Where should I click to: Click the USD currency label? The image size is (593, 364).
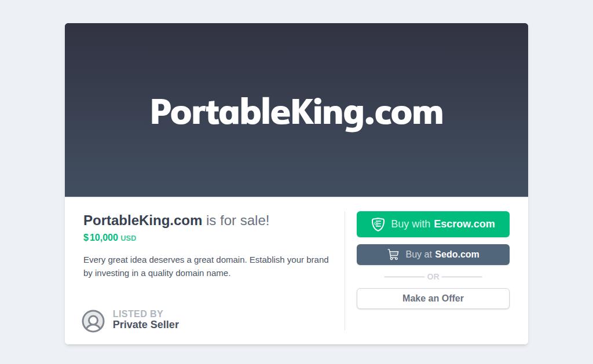coord(128,238)
